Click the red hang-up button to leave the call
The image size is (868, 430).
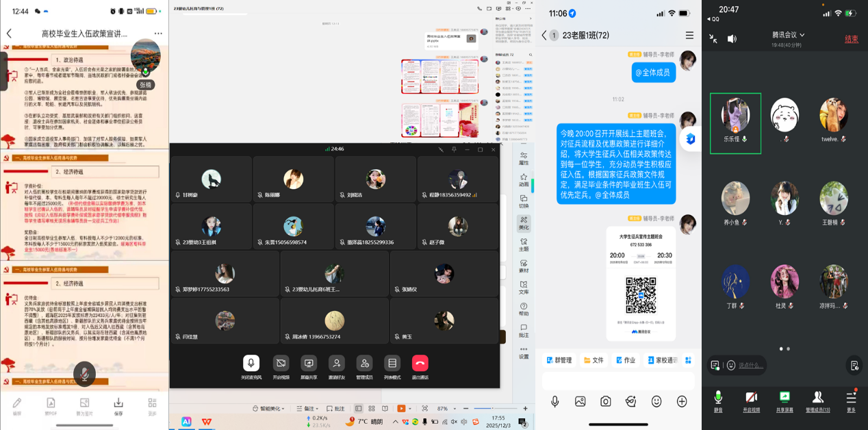[x=420, y=363]
